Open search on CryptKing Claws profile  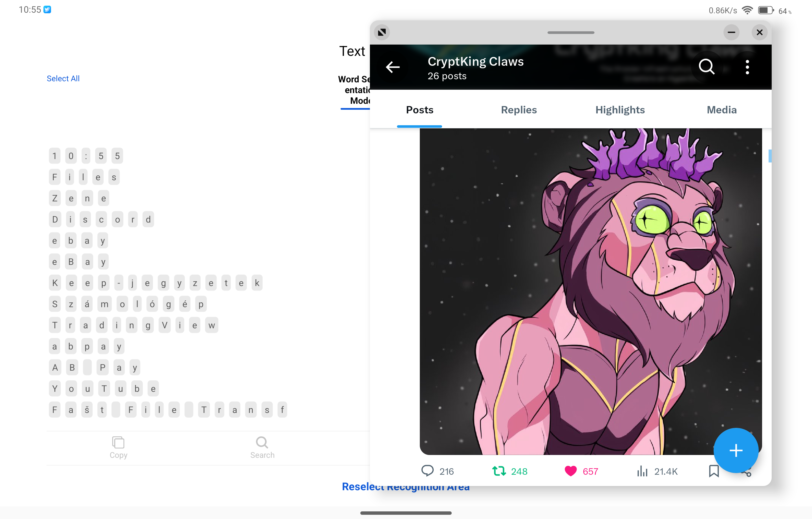pyautogui.click(x=707, y=67)
